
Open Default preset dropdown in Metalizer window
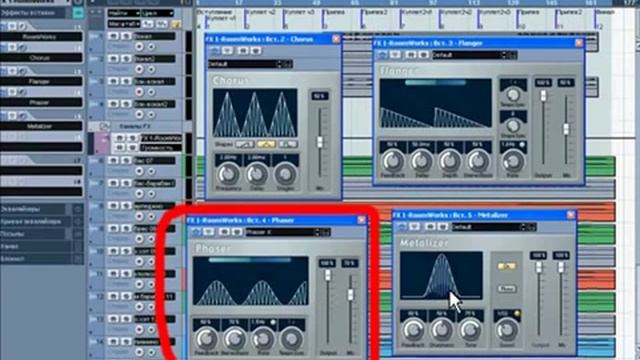pyautogui.click(x=493, y=227)
